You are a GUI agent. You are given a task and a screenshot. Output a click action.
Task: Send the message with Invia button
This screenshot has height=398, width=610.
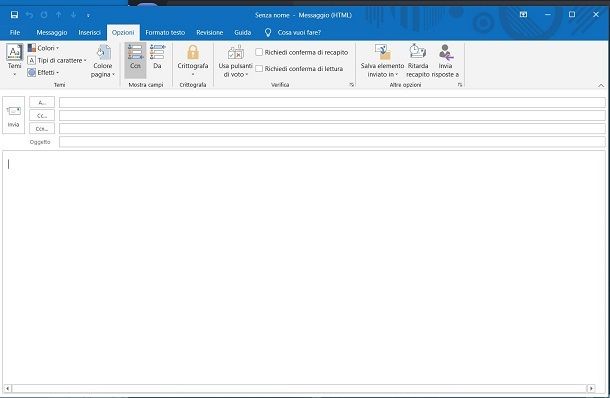(14, 115)
